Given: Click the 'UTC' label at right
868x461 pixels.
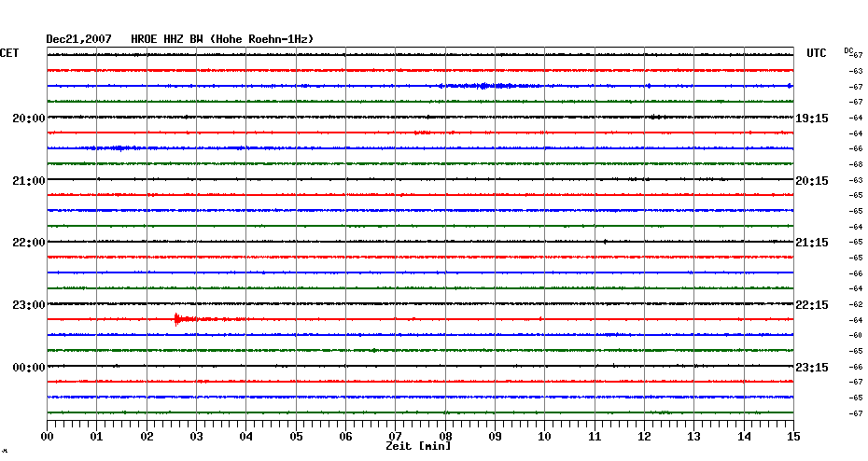Looking at the screenshot, I should point(817,53).
